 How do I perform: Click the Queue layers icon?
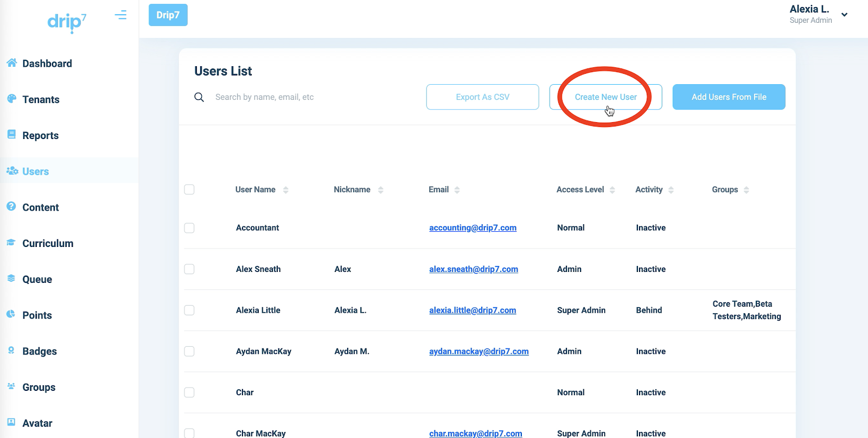(11, 278)
